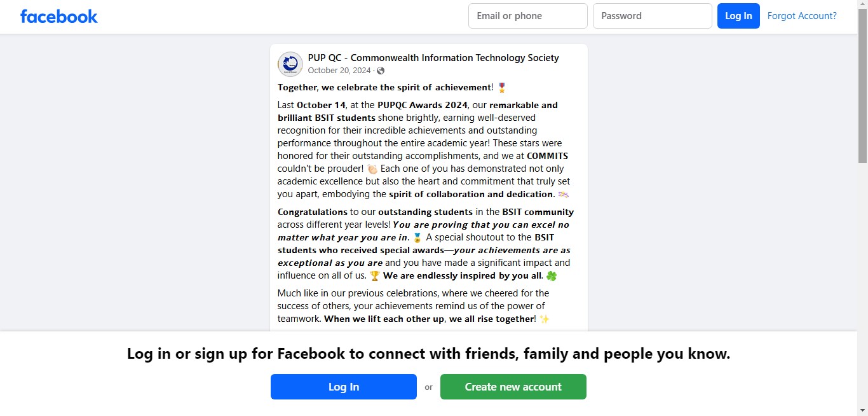This screenshot has height=416, width=868.
Task: Click the bottom banner Log In button
Action: coord(344,387)
